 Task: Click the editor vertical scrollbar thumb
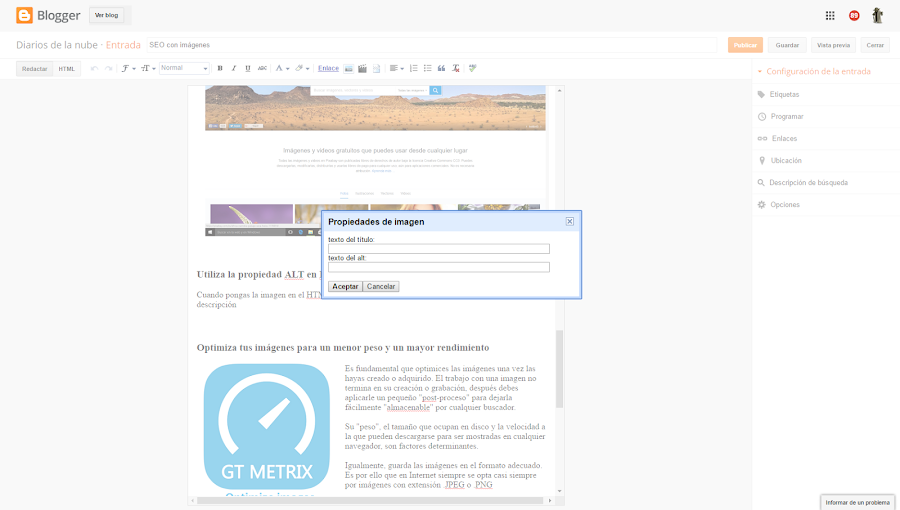(x=559, y=369)
